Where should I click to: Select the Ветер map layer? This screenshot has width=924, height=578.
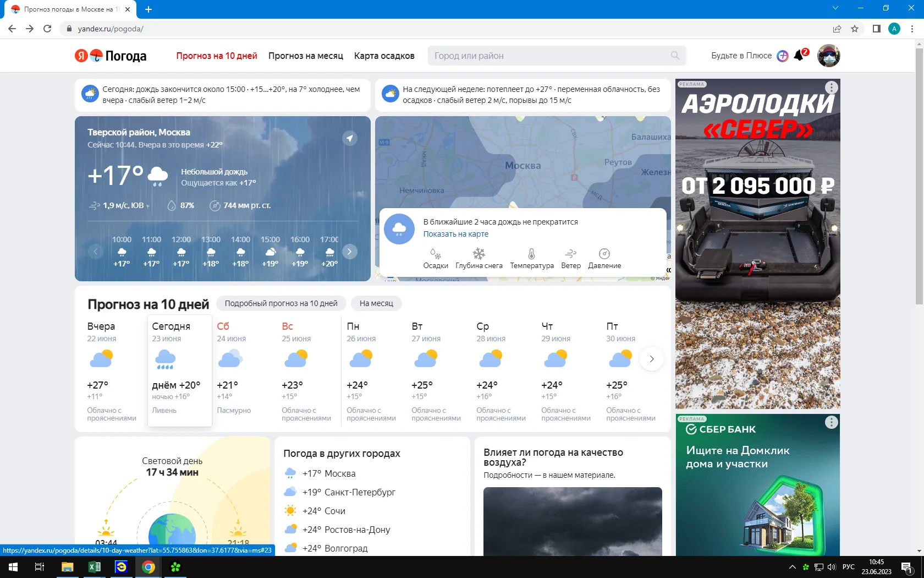coord(571,259)
